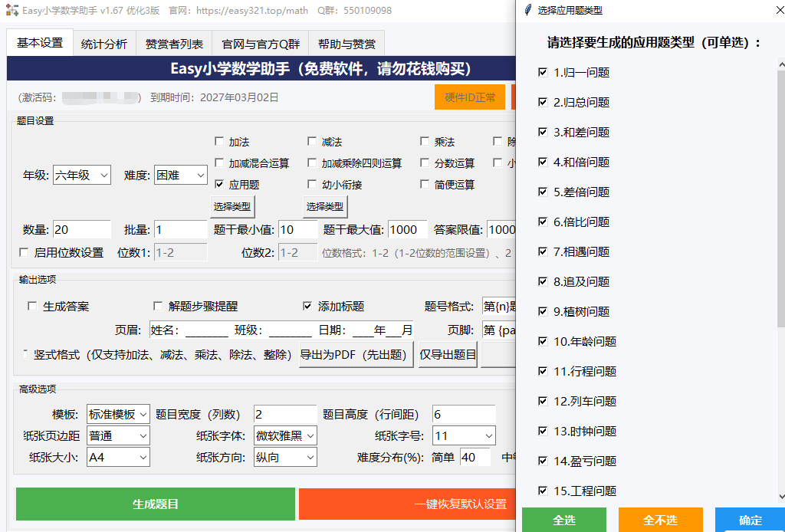Viewport: 785px width, 532px height.
Task: Click the 仅导出题目 button
Action: coord(448,355)
